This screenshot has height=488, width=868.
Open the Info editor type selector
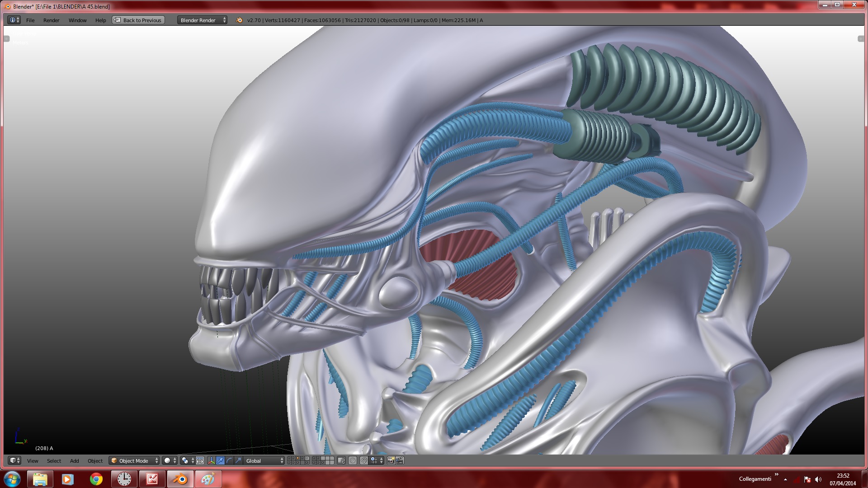pyautogui.click(x=14, y=20)
